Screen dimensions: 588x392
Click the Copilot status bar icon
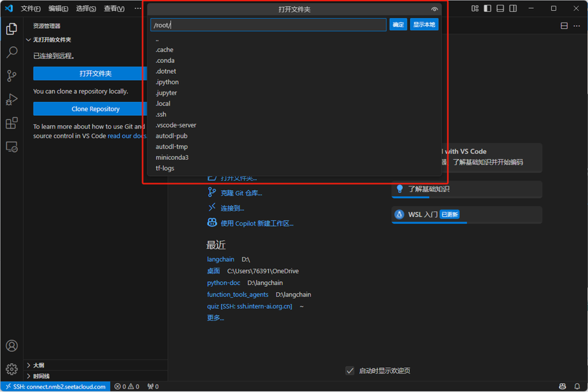click(562, 386)
